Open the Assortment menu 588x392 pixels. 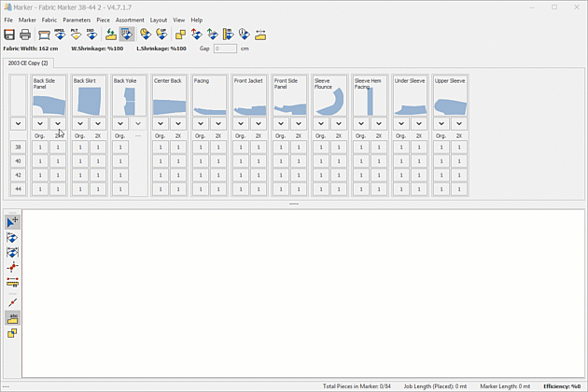(x=130, y=20)
